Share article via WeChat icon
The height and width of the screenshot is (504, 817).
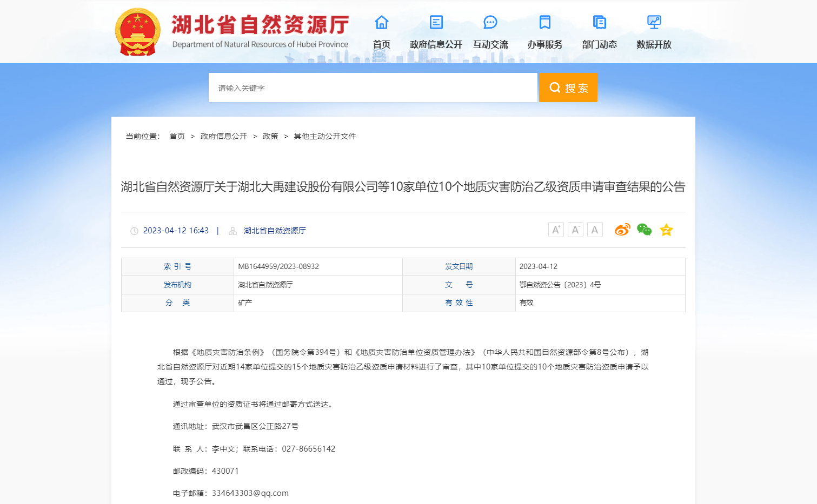click(x=644, y=230)
